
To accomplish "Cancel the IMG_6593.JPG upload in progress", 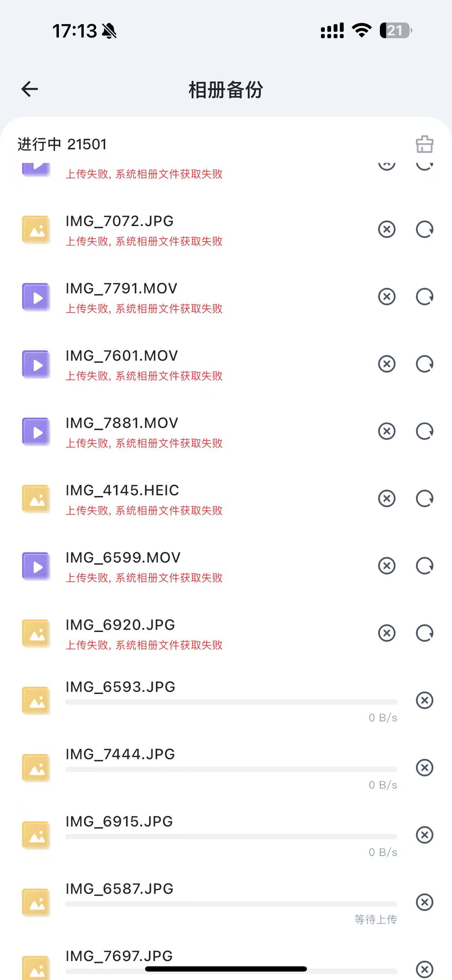I will [x=424, y=701].
